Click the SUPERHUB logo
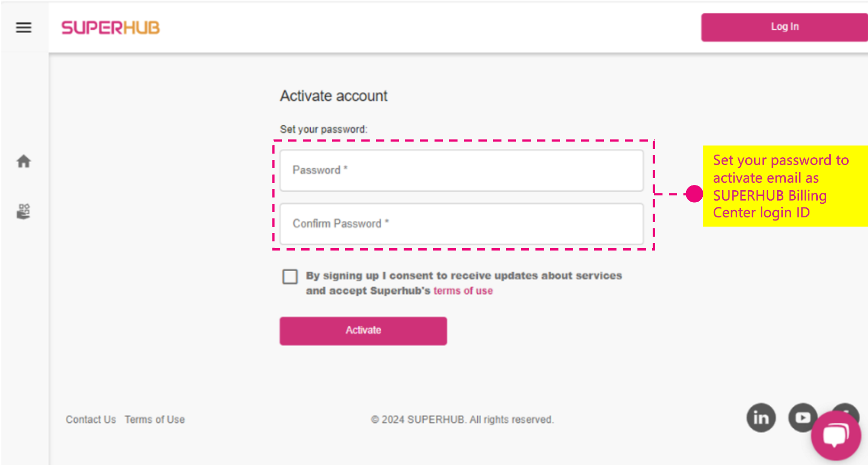 [x=110, y=28]
